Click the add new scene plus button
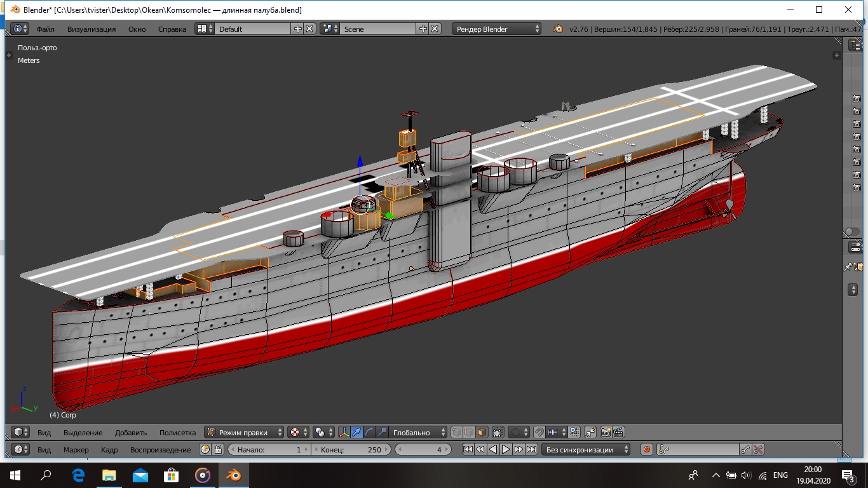Image resolution: width=868 pixels, height=488 pixels. click(x=423, y=29)
